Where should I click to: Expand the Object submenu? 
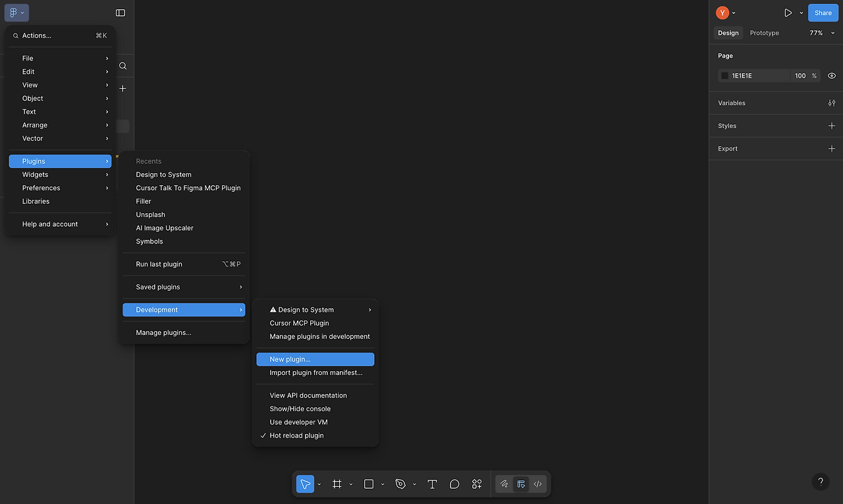point(60,99)
